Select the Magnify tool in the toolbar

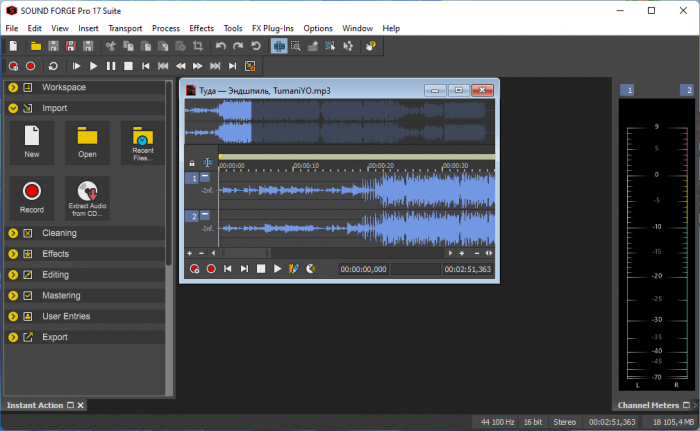[x=296, y=46]
